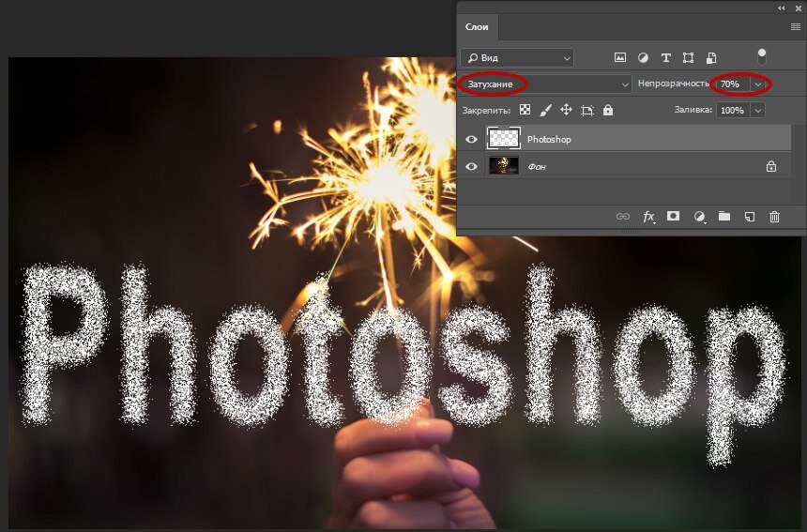Lock image pixels brush icon
Image resolution: width=807 pixels, height=532 pixels.
545,110
